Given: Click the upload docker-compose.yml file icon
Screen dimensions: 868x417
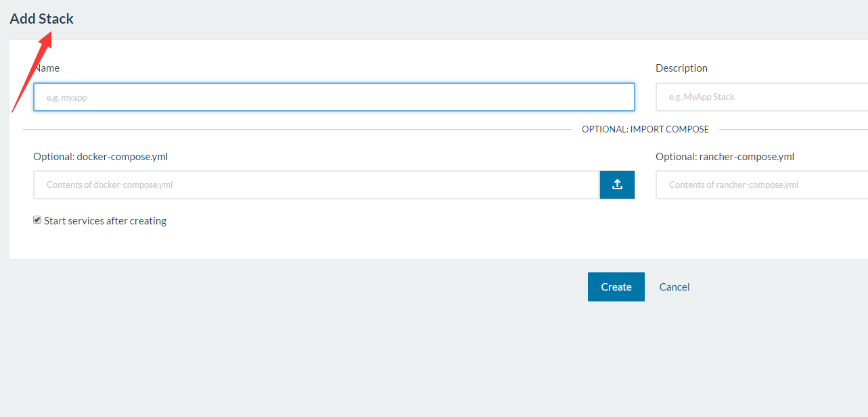Looking at the screenshot, I should click(x=617, y=185).
